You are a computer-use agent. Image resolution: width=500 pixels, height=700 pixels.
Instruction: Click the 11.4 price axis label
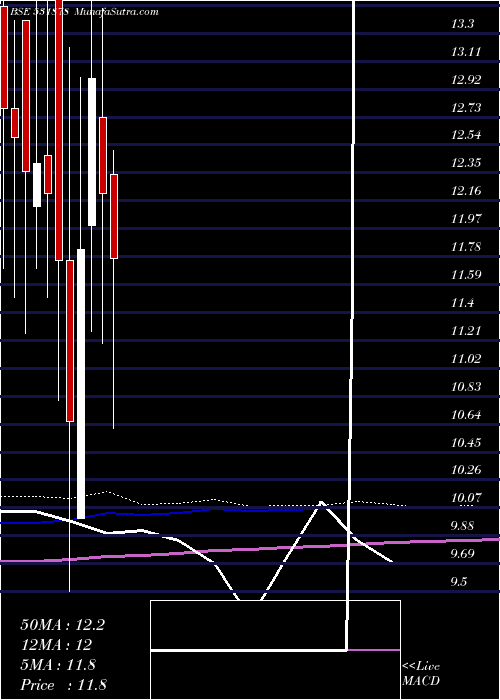click(x=462, y=303)
